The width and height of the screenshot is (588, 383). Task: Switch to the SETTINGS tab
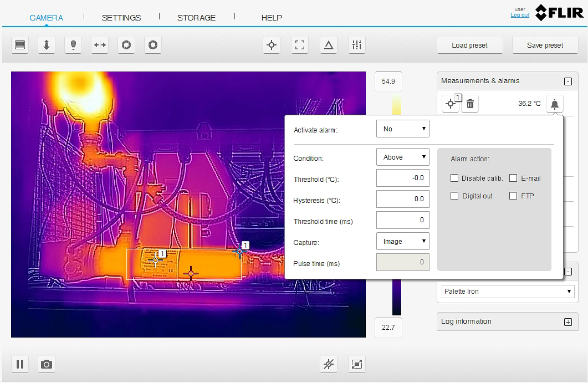121,18
